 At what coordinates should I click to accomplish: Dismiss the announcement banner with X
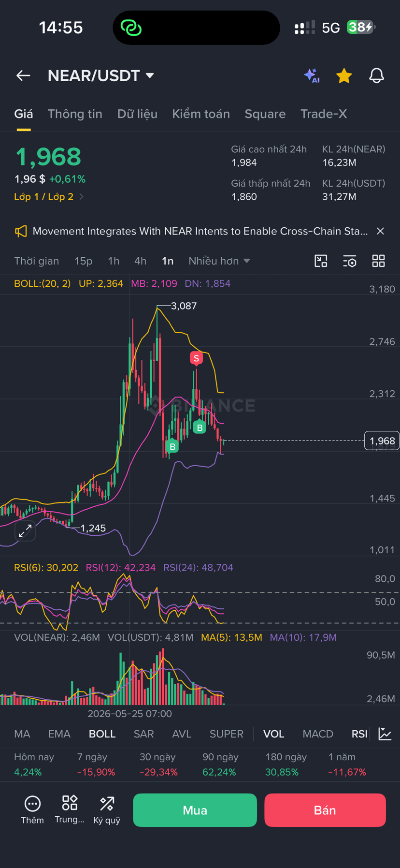click(380, 231)
